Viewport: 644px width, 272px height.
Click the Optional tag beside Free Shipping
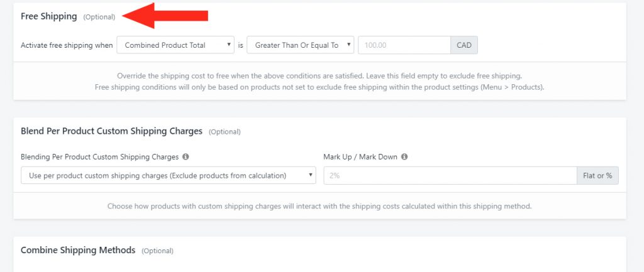click(x=99, y=17)
